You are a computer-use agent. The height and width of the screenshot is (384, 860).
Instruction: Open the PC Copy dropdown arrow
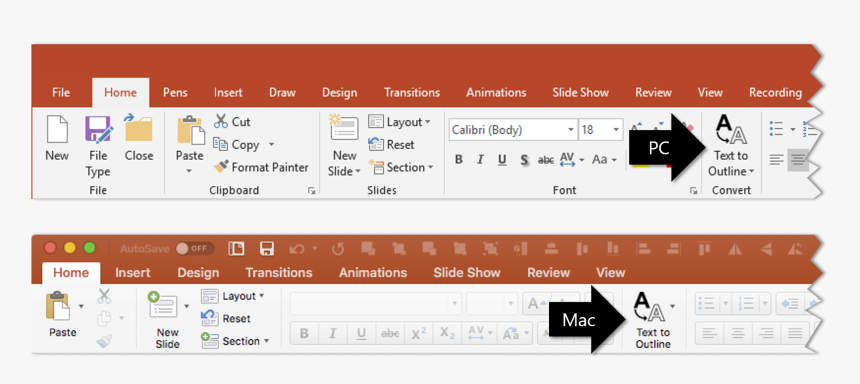271,145
